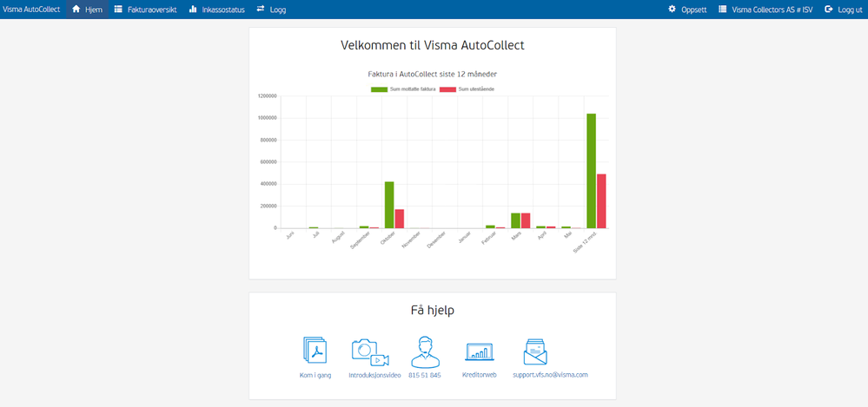Click the home icon beside Hjem

coord(76,10)
